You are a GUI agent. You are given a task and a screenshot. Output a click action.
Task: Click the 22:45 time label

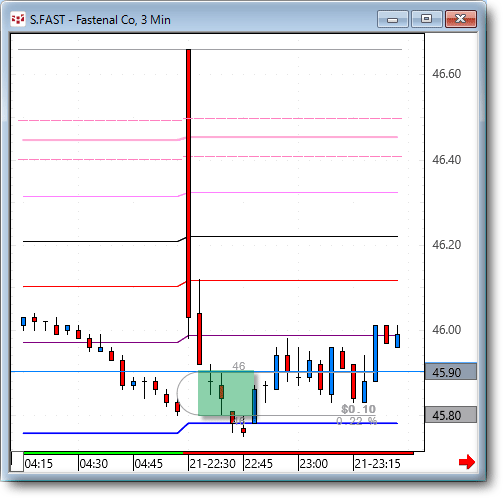point(259,464)
